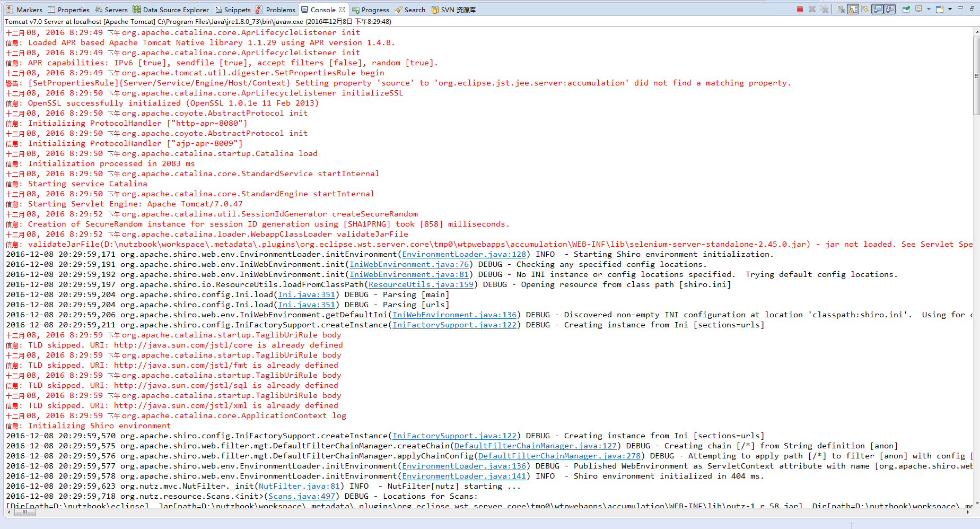The image size is (980, 529).
Task: Click the vertical scrollbar down arrow
Action: click(976, 504)
